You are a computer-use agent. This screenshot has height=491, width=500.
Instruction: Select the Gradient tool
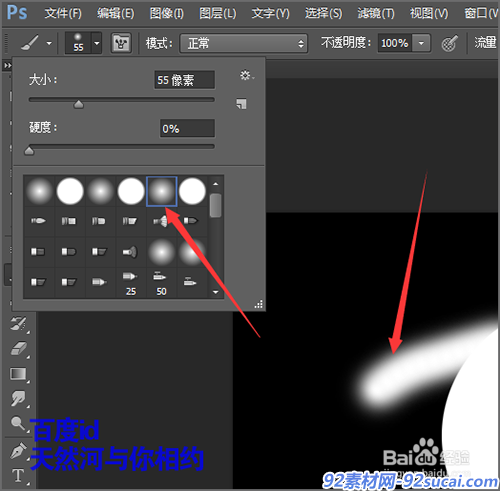[x=19, y=374]
